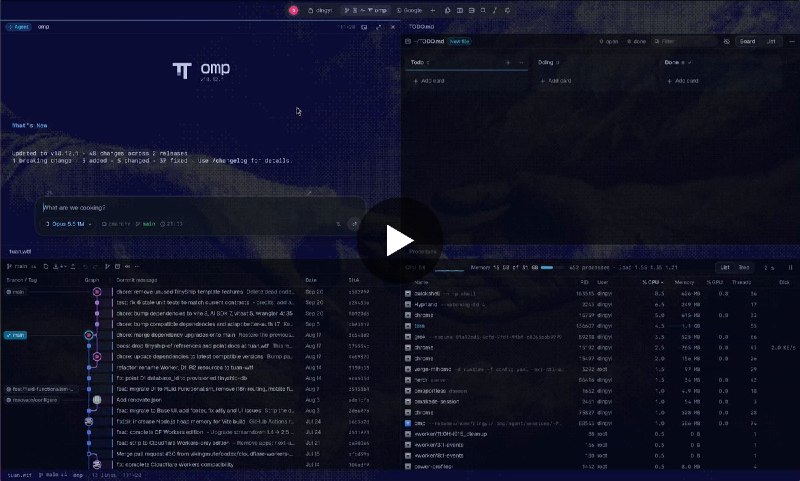This screenshot has width=800, height=481.
Task: Click the notification bell icon in top bar
Action: coord(507,10)
